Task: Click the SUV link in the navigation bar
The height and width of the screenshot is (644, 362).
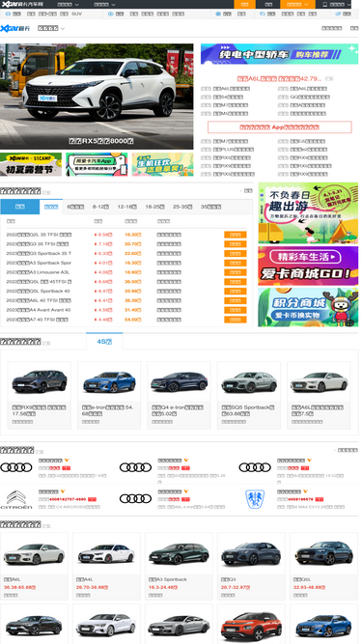Action: [x=76, y=14]
